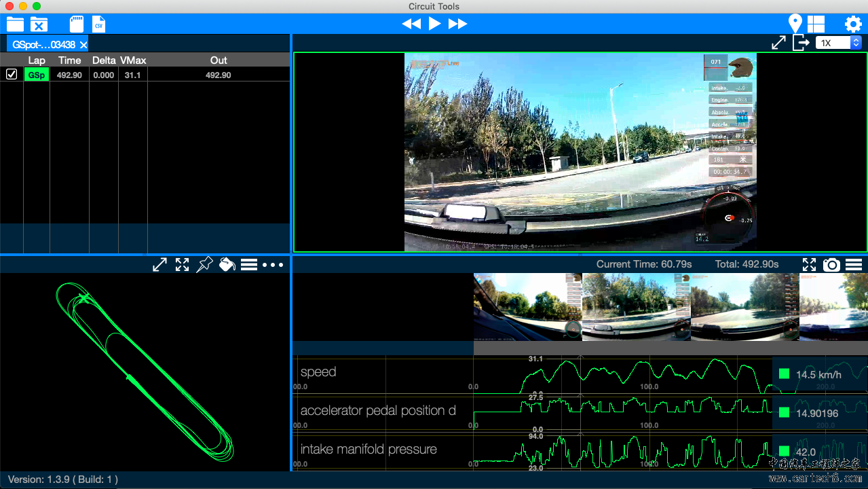Image resolution: width=868 pixels, height=489 pixels.
Task: Fit the track map to view
Action: (x=182, y=265)
